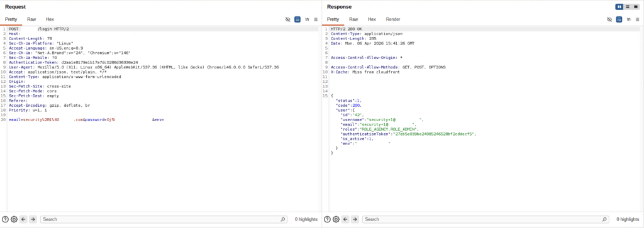The width and height of the screenshot is (644, 228).
Task: Open search settings gear under Response panel
Action: [336, 219]
